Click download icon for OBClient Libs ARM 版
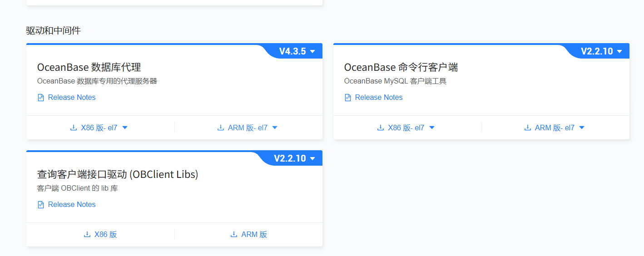Screen dimensions: 644x256 tap(234, 235)
